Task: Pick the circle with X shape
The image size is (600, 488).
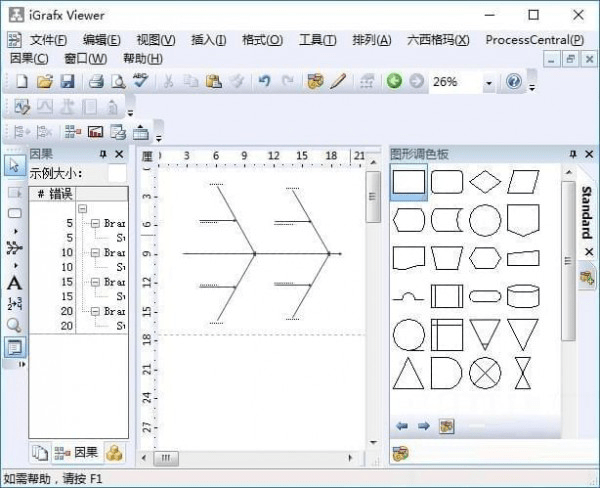Action: (x=485, y=373)
